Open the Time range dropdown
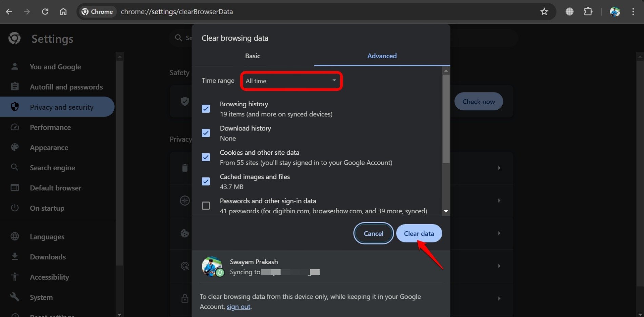 point(291,81)
